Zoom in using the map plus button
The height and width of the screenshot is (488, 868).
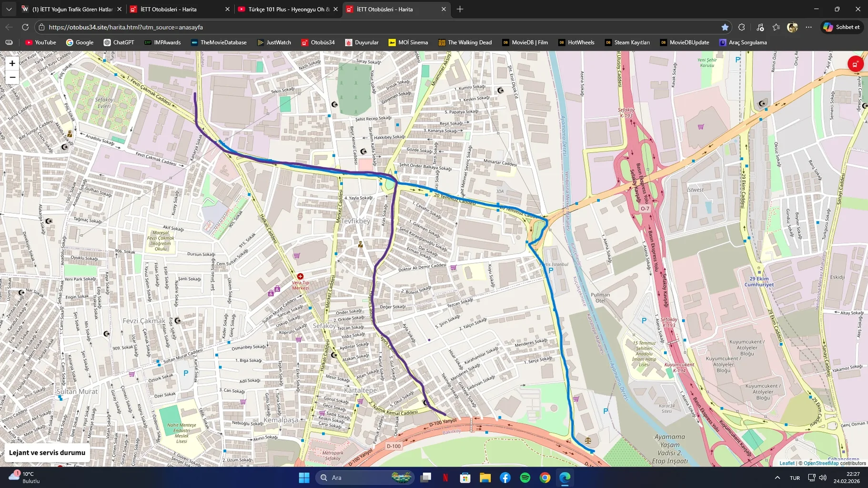pyautogui.click(x=11, y=62)
